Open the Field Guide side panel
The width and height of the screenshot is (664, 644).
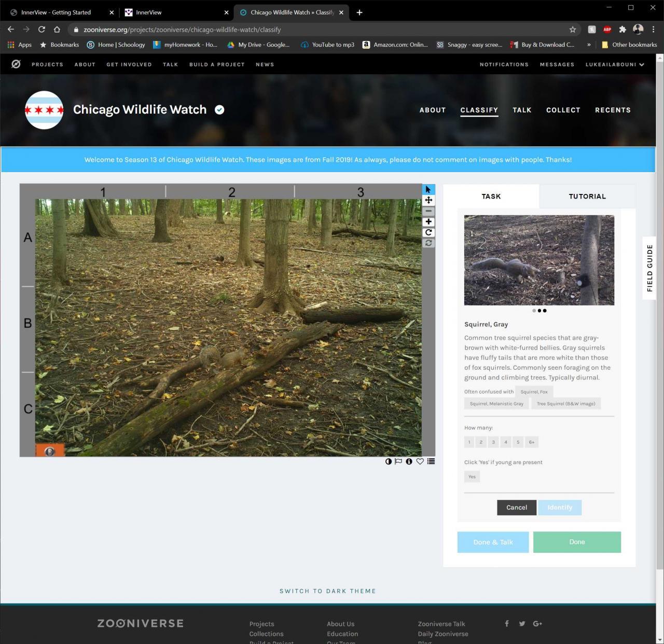point(649,268)
